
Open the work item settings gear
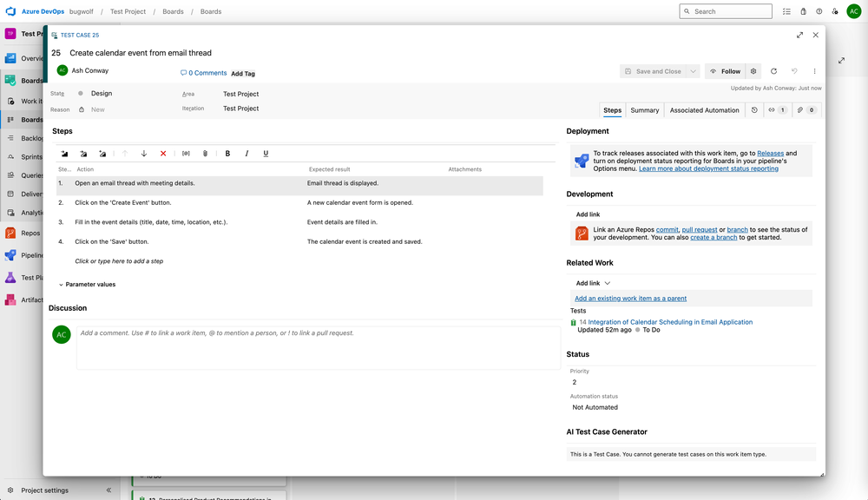click(x=752, y=70)
